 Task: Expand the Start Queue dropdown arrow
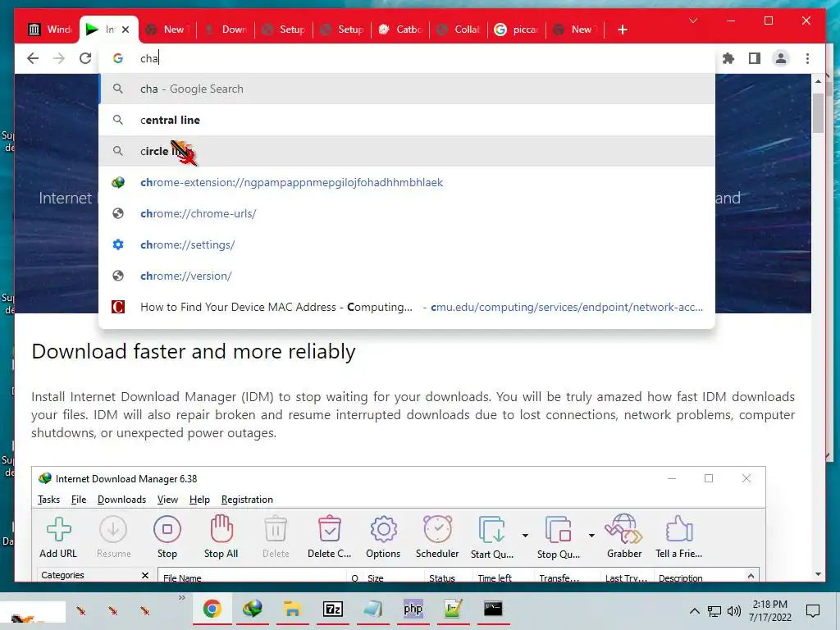coord(525,535)
